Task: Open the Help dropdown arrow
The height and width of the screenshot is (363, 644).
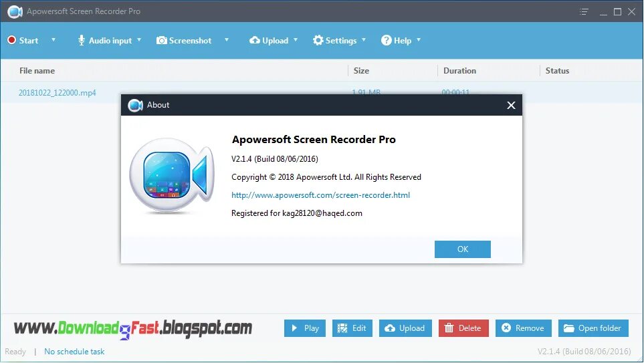Action: [x=419, y=40]
